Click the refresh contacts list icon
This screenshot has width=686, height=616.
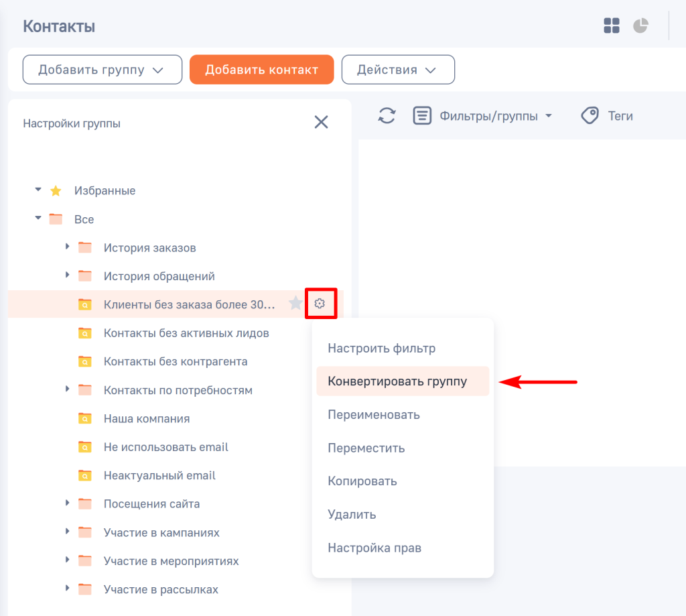[387, 116]
